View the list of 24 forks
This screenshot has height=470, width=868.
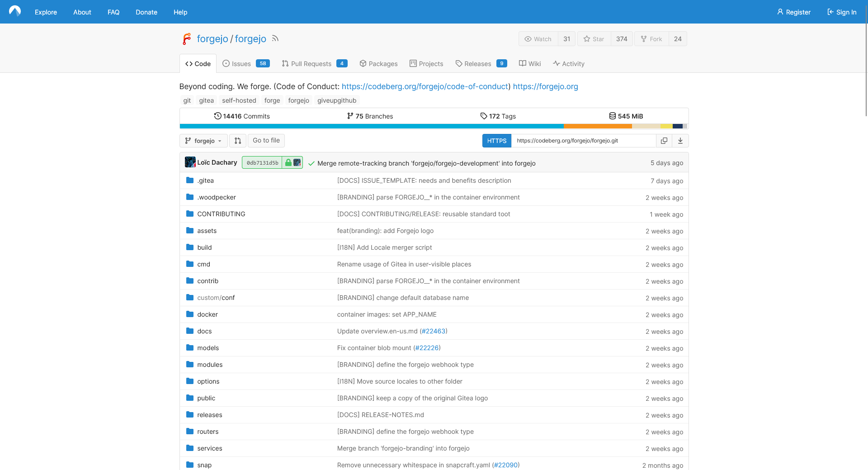pos(678,39)
